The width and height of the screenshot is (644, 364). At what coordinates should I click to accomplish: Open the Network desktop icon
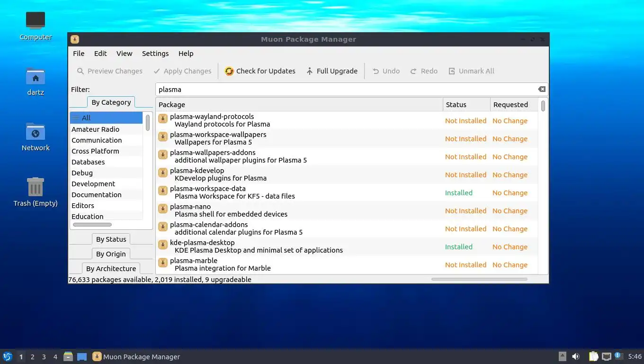(36, 136)
